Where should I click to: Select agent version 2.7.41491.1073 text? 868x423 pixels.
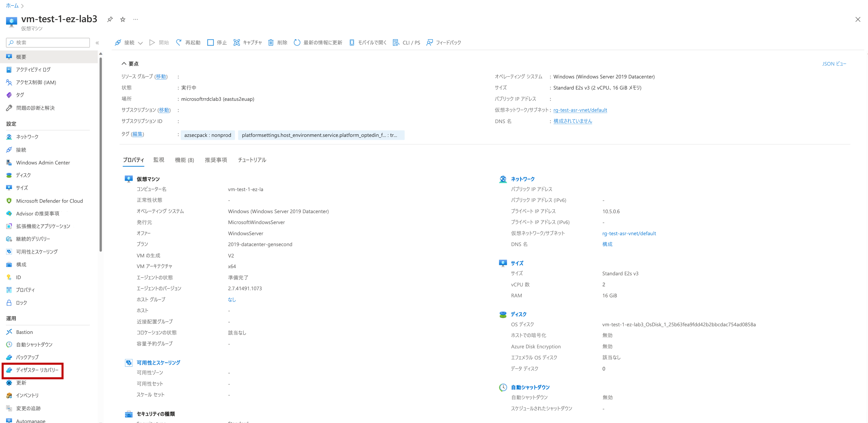pyautogui.click(x=245, y=288)
